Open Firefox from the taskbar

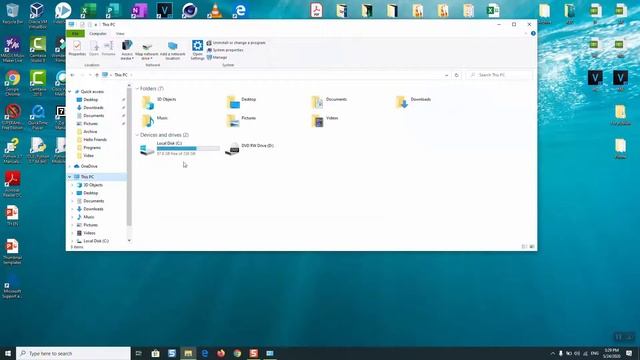pos(221,353)
